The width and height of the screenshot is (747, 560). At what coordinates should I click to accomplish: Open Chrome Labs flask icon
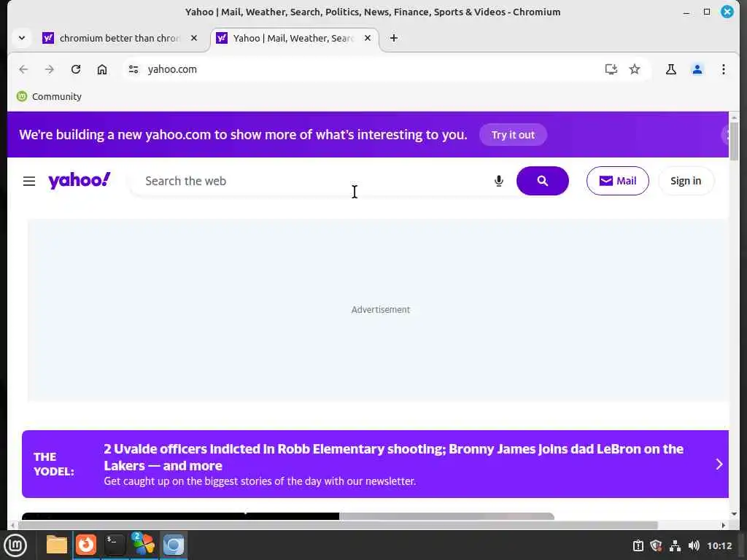coord(671,69)
